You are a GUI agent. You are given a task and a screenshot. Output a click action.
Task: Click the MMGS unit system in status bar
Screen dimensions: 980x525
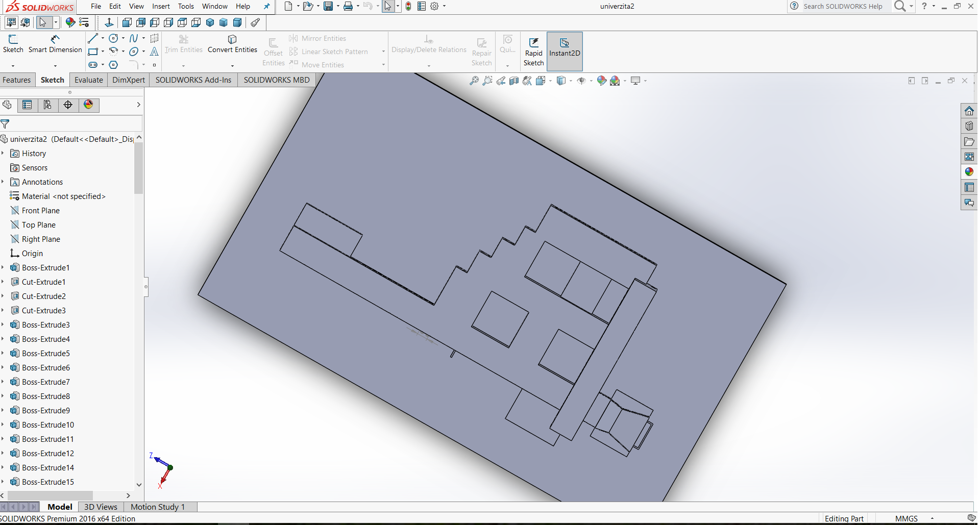(x=906, y=518)
